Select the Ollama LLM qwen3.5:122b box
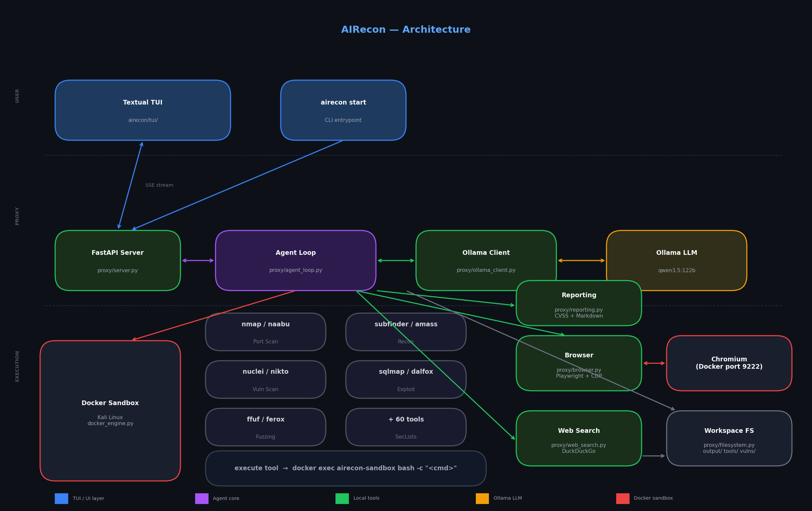Screen dimensions: 812x511 tap(676, 261)
